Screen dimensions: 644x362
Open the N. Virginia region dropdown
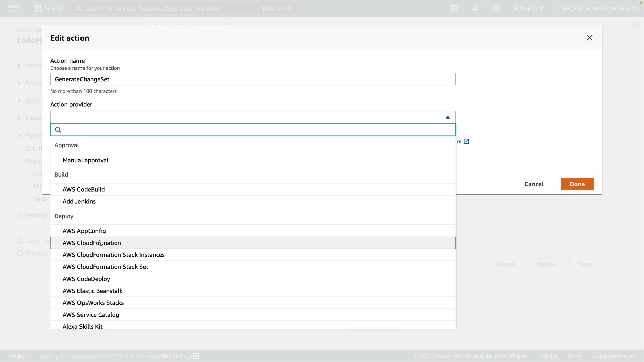pos(528,8)
